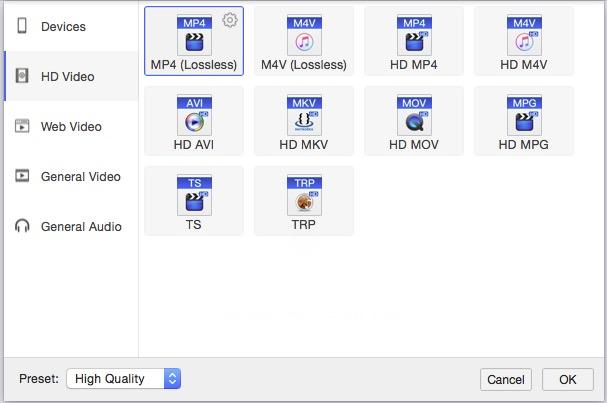Viewport: 607px width, 403px height.
Task: Choose the M4V (Lossless) format icon
Action: click(304, 35)
